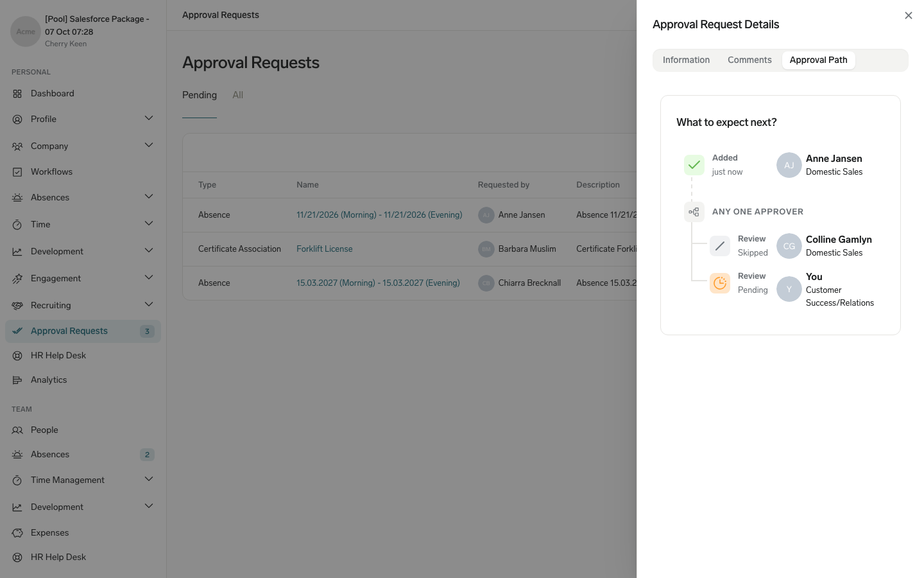Click the Acme company logo avatar

click(26, 31)
